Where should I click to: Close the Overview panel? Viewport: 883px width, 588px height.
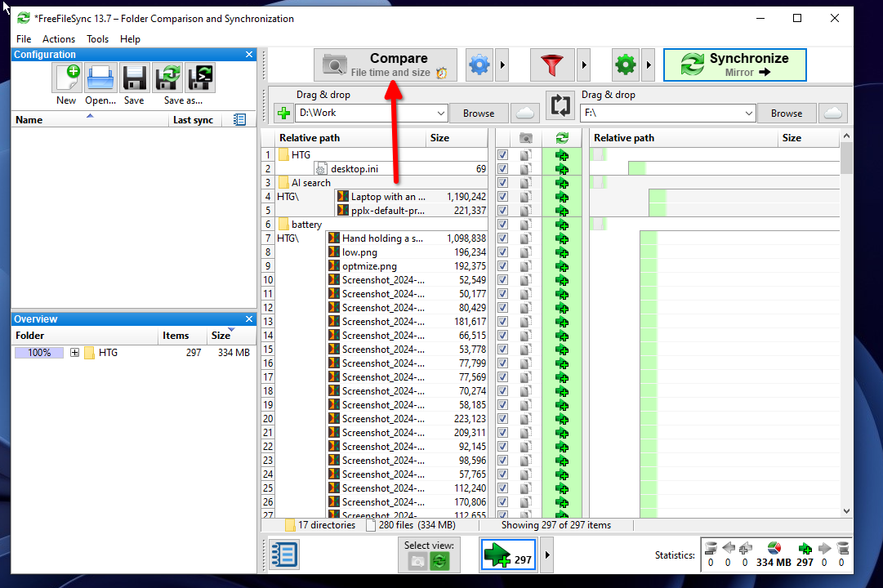[x=249, y=319]
